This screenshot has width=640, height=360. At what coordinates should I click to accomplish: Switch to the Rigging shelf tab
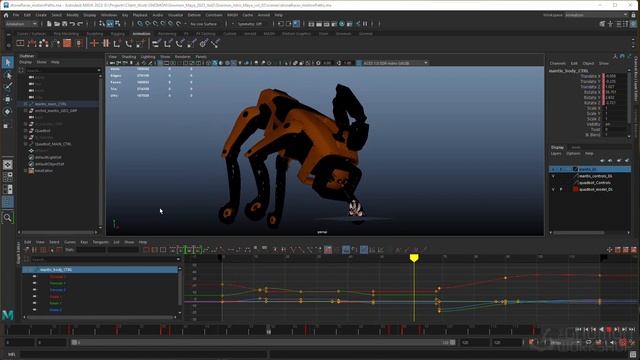tap(118, 34)
